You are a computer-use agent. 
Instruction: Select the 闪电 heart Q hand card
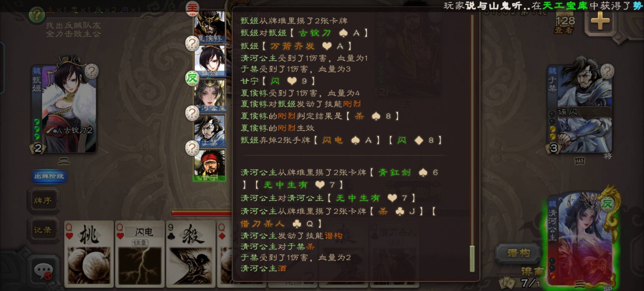coord(140,253)
